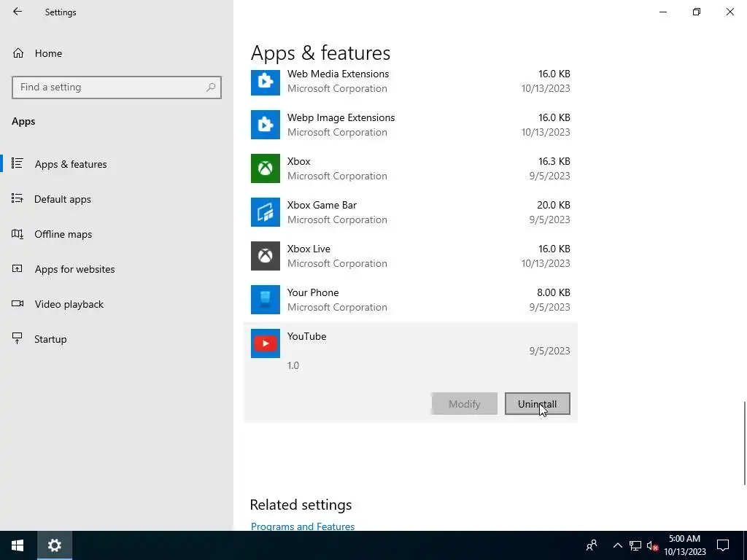
Task: Click the Modify button for YouTube
Action: pos(465,404)
